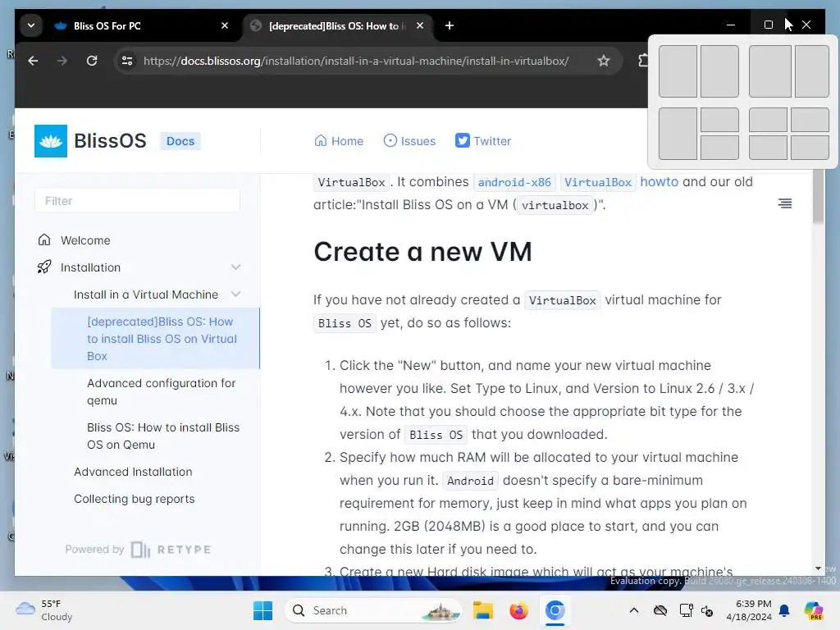Choose snap layout top-left quadrant of four-grid
Image resolution: width=840 pixels, height=630 pixels.
768,120
